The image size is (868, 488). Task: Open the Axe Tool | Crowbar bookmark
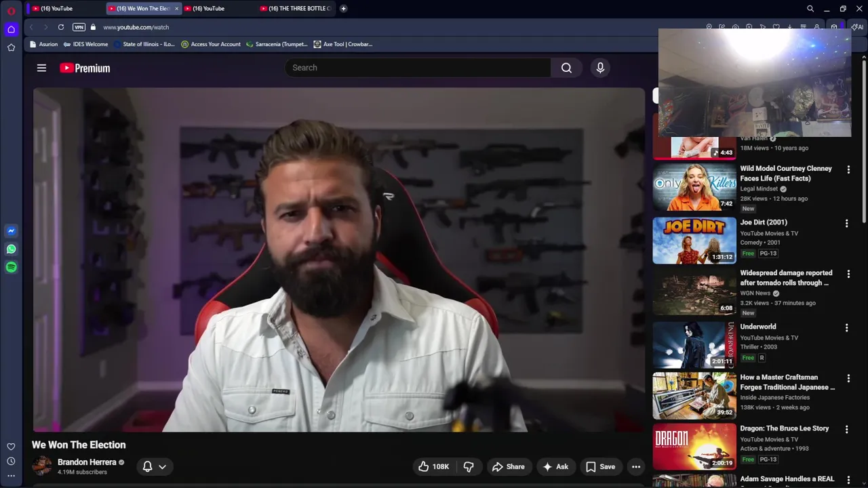342,44
